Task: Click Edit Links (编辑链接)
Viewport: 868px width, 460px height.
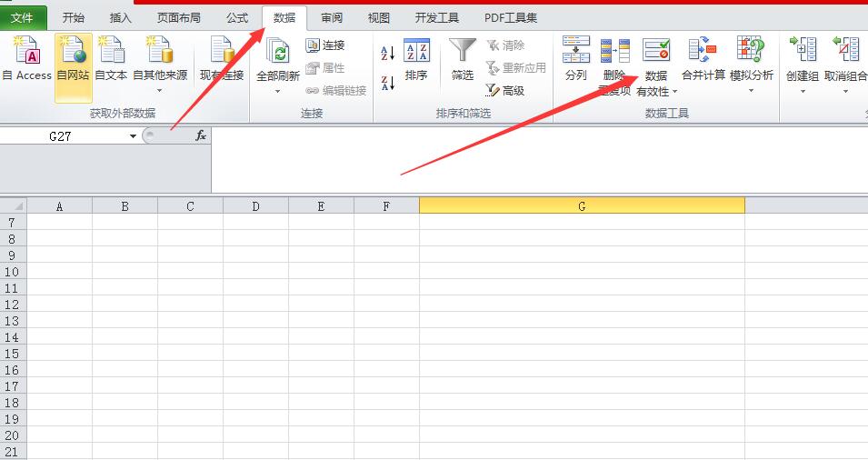Action: click(336, 90)
